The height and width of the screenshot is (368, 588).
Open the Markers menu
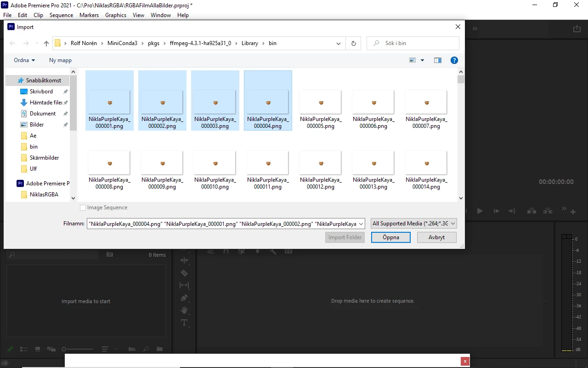click(89, 15)
